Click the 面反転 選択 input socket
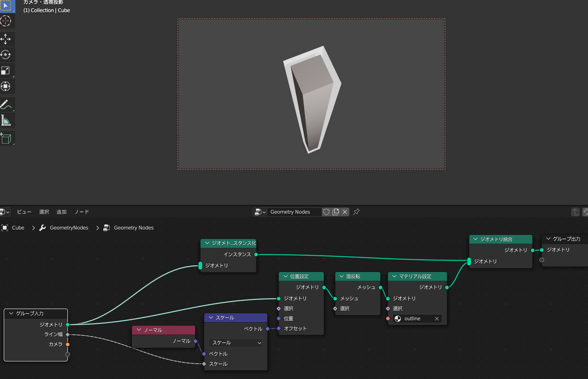 [335, 309]
